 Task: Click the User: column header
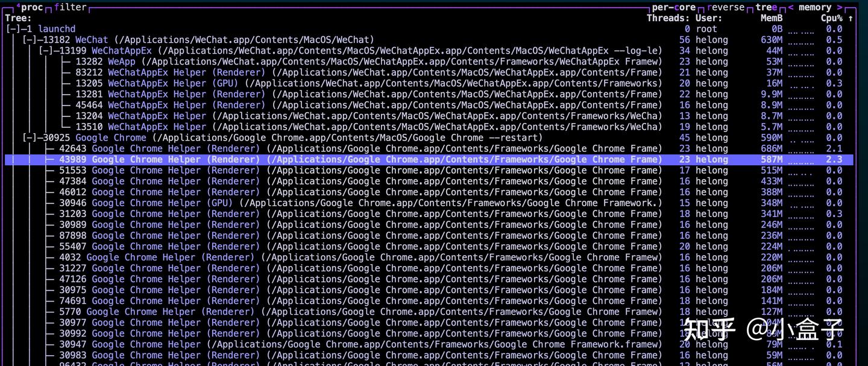pyautogui.click(x=709, y=18)
